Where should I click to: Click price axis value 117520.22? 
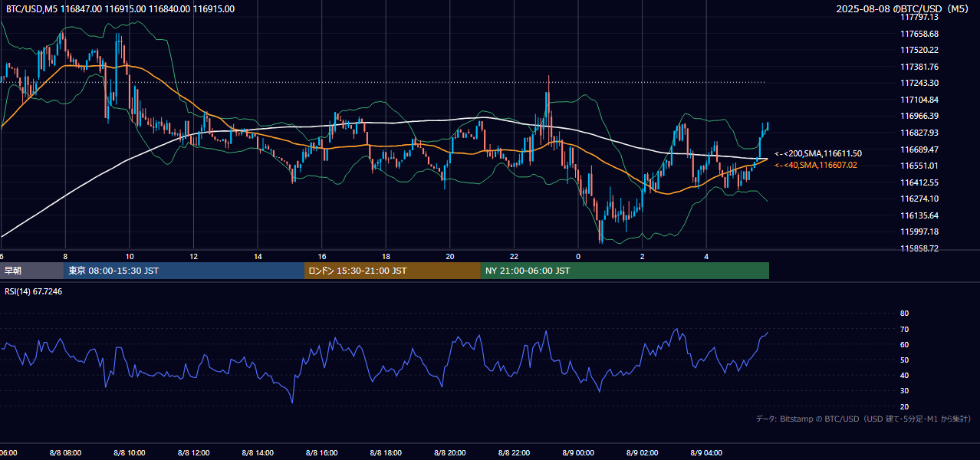[919, 50]
